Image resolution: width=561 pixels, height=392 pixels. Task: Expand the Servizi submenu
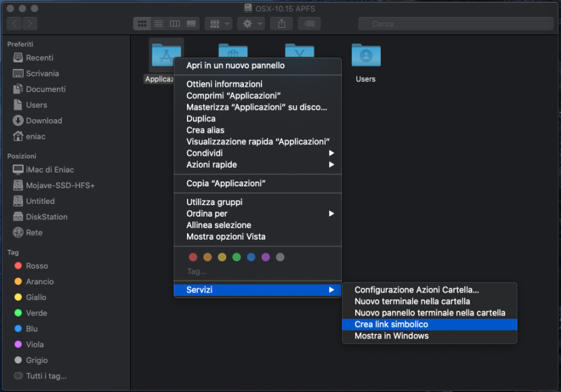pos(257,290)
